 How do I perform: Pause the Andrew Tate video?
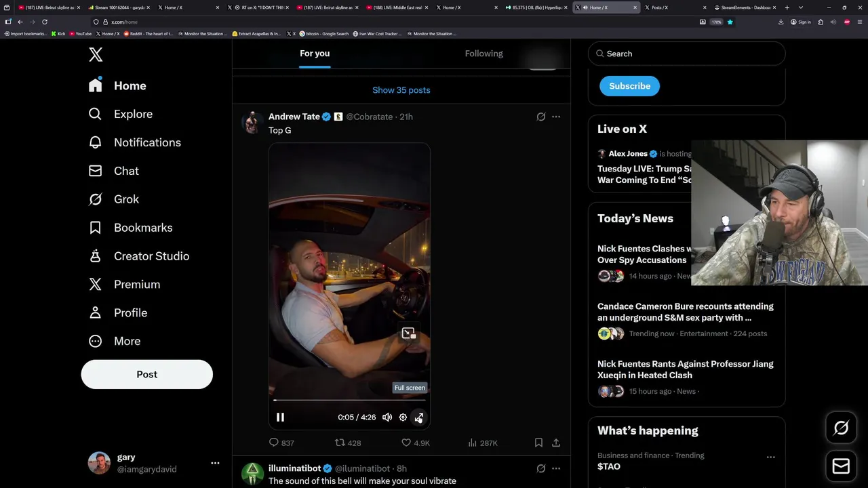(280, 418)
